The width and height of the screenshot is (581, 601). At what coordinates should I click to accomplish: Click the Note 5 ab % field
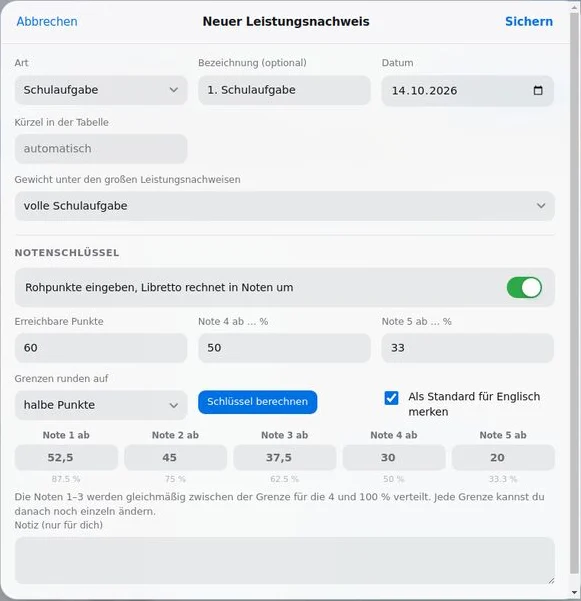pos(467,348)
